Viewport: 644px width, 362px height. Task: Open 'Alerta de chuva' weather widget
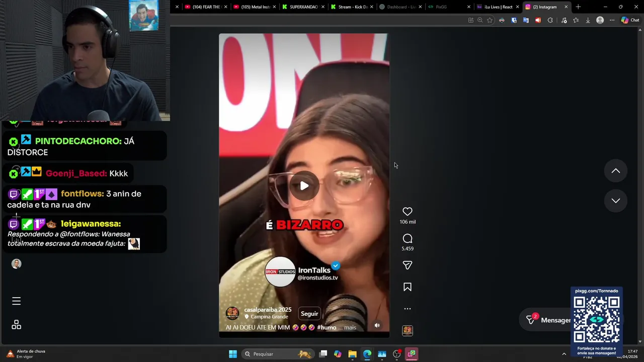[x=26, y=354]
